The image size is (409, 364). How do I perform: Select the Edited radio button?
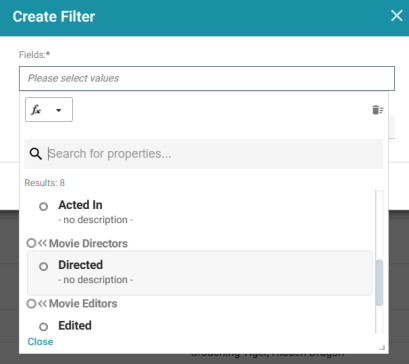click(x=43, y=327)
